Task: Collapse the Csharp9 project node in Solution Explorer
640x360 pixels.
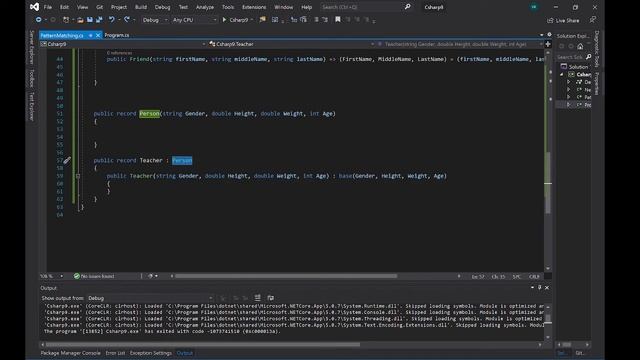Action: (562, 74)
